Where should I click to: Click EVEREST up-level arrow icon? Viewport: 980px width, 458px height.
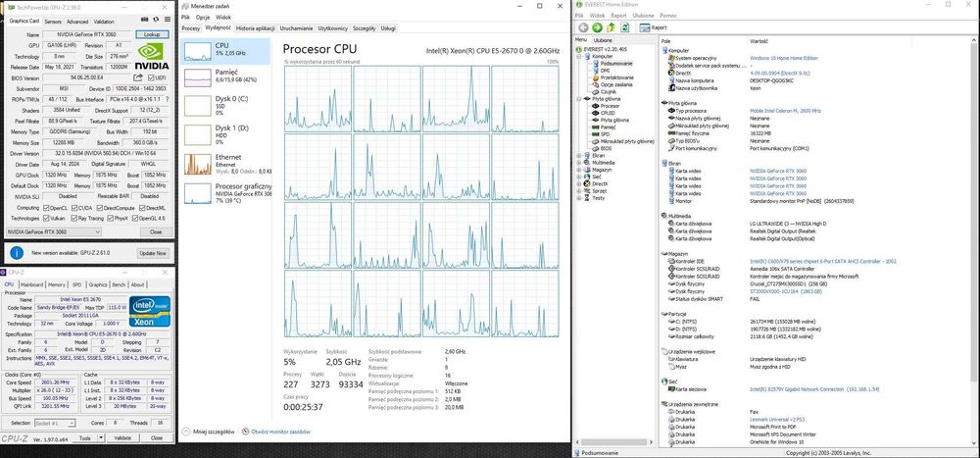(x=611, y=27)
